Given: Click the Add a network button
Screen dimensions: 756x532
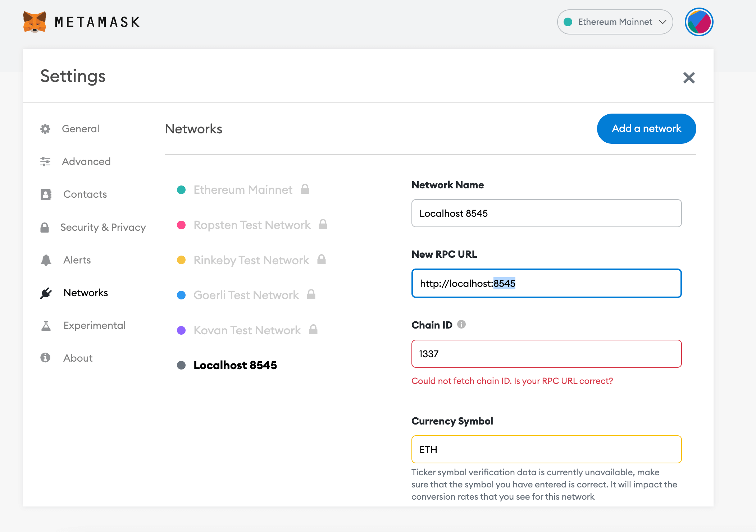Looking at the screenshot, I should point(646,129).
